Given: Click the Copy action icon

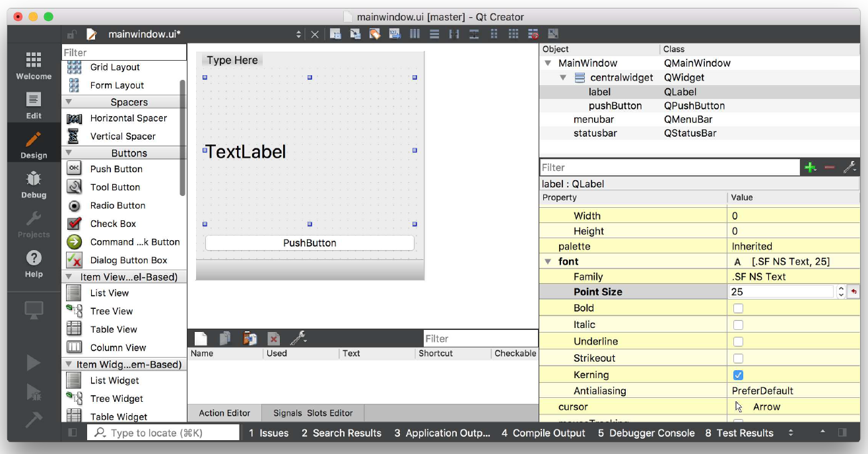Looking at the screenshot, I should 225,339.
